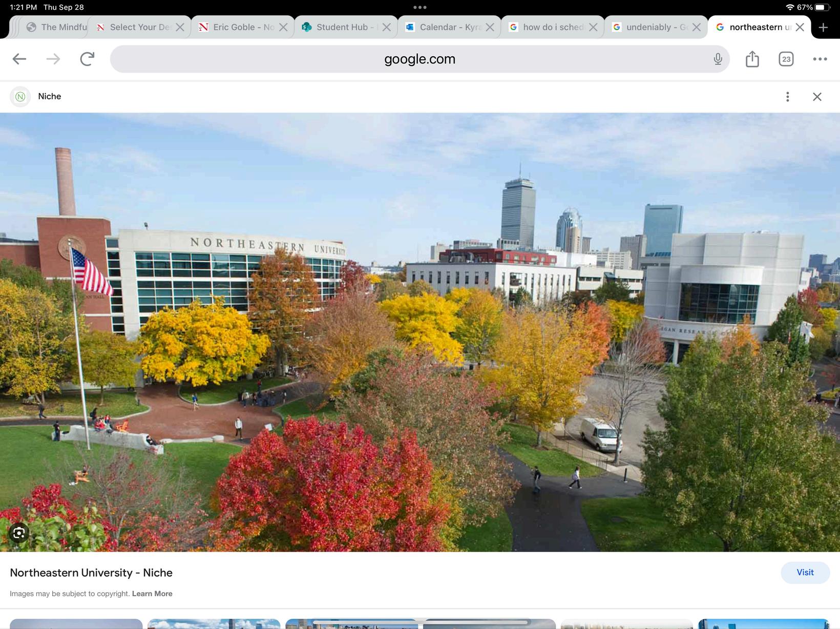Close the Student Hub tab
The width and height of the screenshot is (840, 629).
tap(387, 27)
